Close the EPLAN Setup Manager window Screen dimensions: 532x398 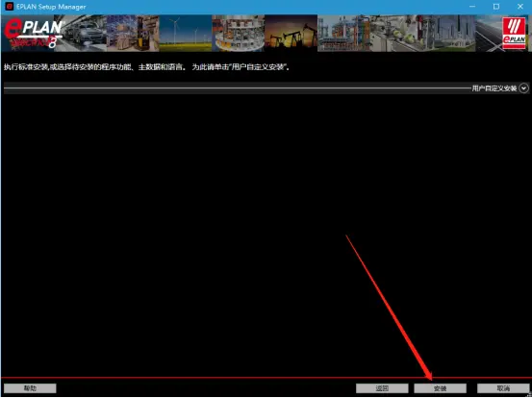point(520,7)
